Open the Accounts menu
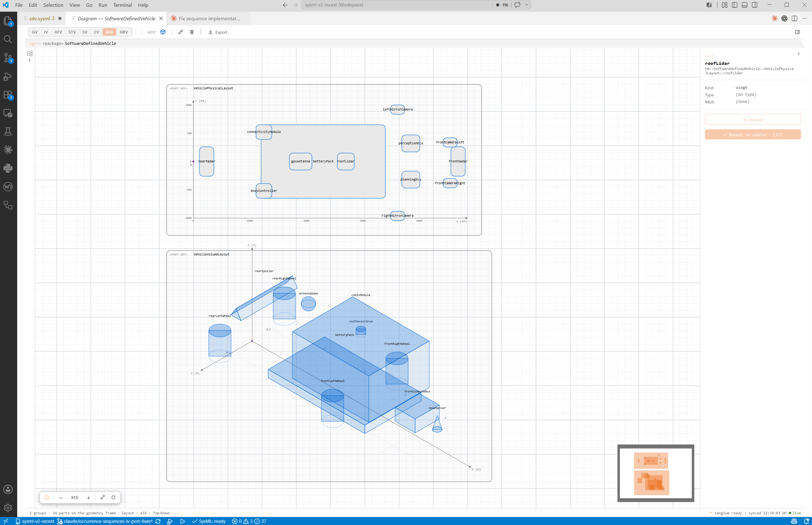Image resolution: width=812 pixels, height=525 pixels. click(8, 489)
